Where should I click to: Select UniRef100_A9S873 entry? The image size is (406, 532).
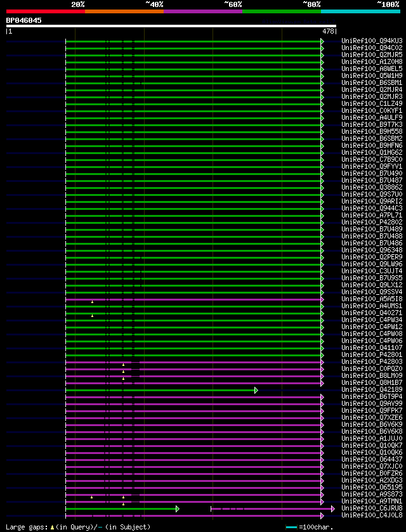pyautogui.click(x=372, y=495)
